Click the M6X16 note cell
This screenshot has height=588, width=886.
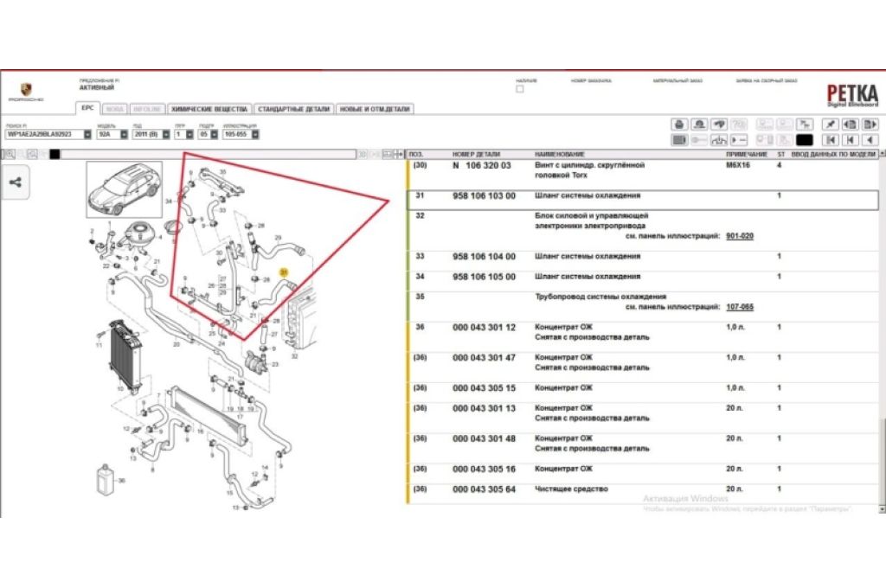[x=738, y=165]
